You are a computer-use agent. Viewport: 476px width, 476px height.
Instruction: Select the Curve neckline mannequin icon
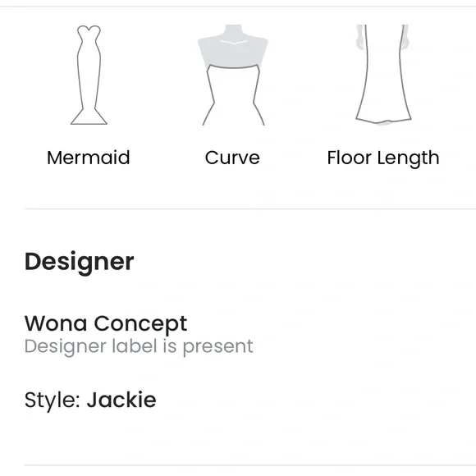[x=233, y=75]
